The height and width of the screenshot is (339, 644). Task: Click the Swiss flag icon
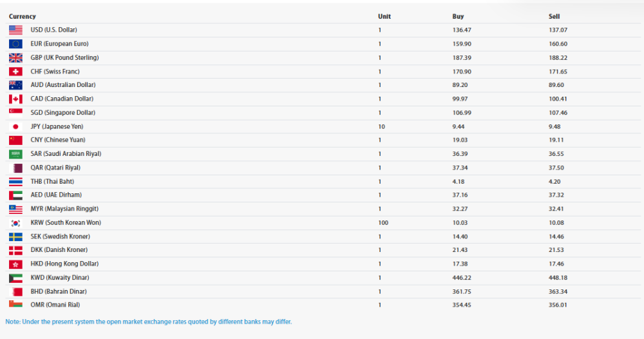(15, 72)
